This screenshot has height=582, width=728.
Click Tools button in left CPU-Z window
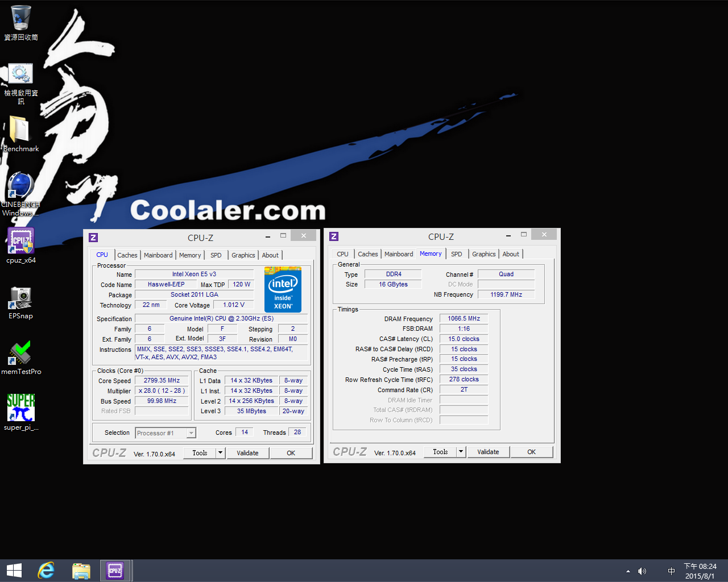pos(200,453)
